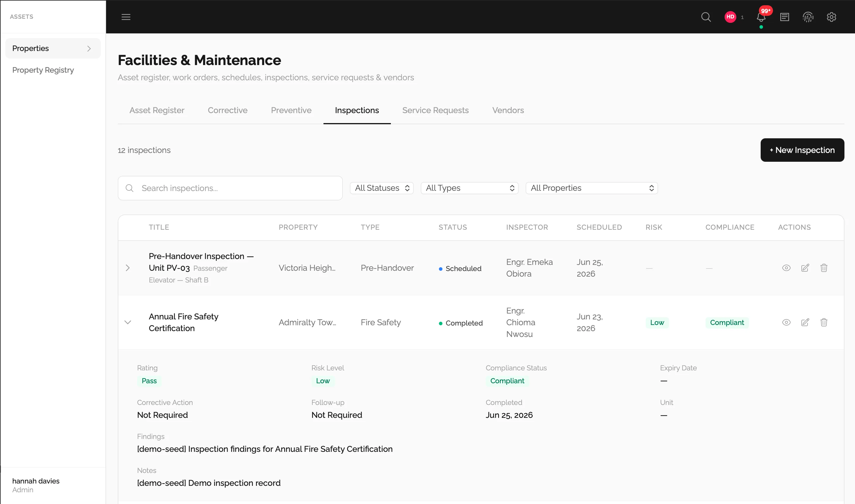Click the Compliant badge in the table row

coord(727,322)
